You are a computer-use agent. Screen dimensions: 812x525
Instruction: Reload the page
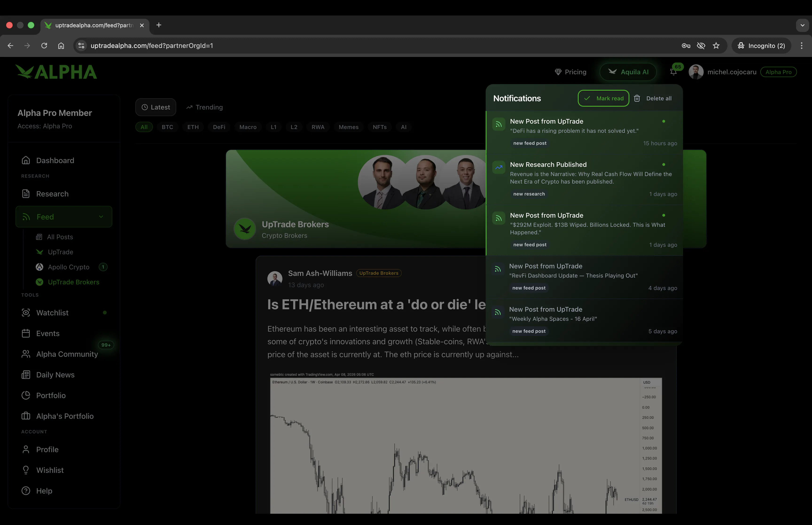tap(44, 46)
